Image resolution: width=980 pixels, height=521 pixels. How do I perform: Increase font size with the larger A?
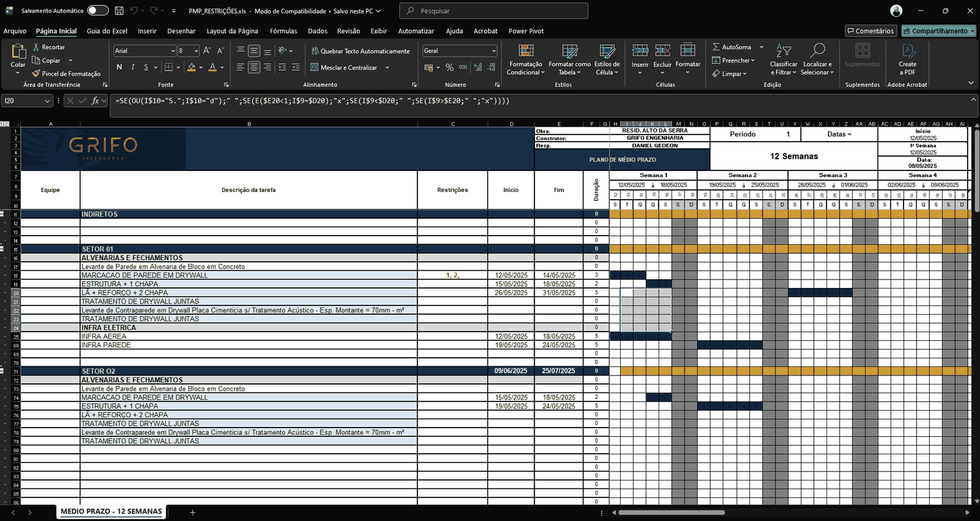tap(206, 50)
